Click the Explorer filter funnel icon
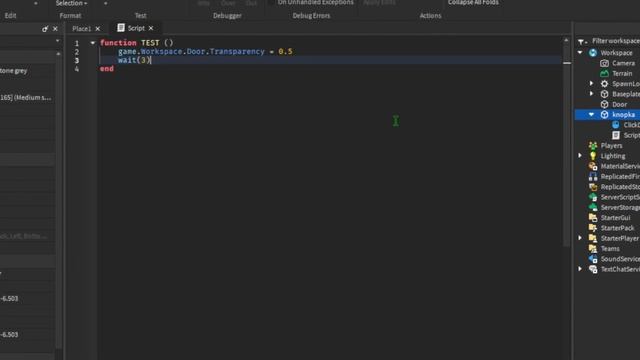This screenshot has width=640, height=360. coord(582,41)
